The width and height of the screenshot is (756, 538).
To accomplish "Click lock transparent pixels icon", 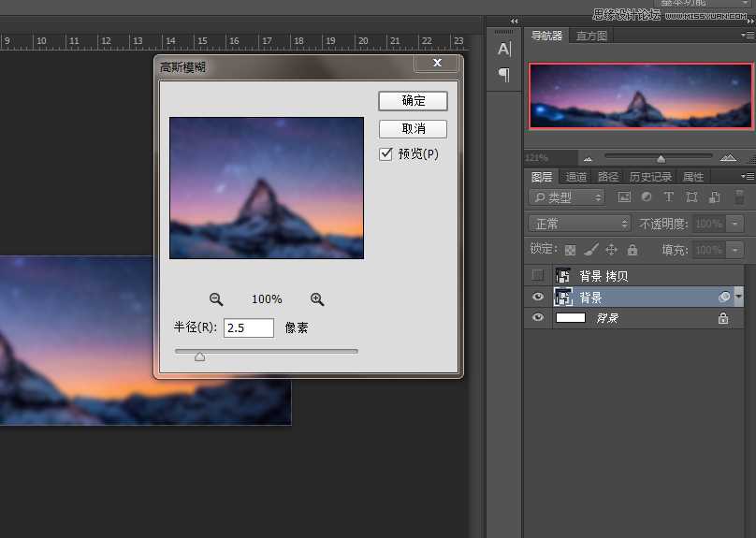I will point(570,250).
